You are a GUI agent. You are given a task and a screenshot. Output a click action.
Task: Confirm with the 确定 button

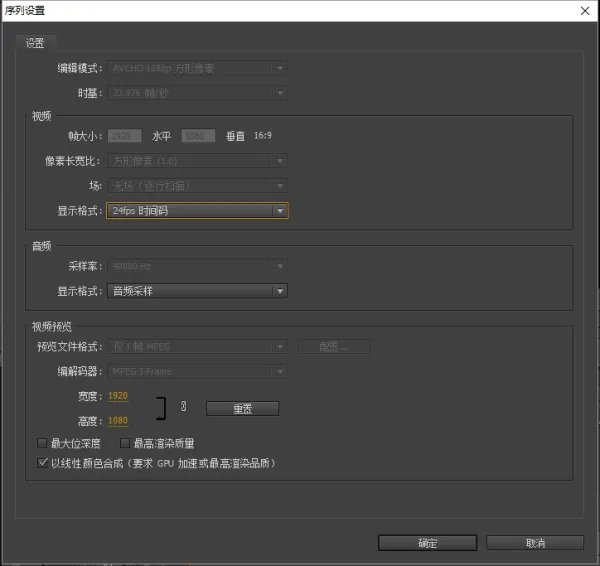[427, 543]
